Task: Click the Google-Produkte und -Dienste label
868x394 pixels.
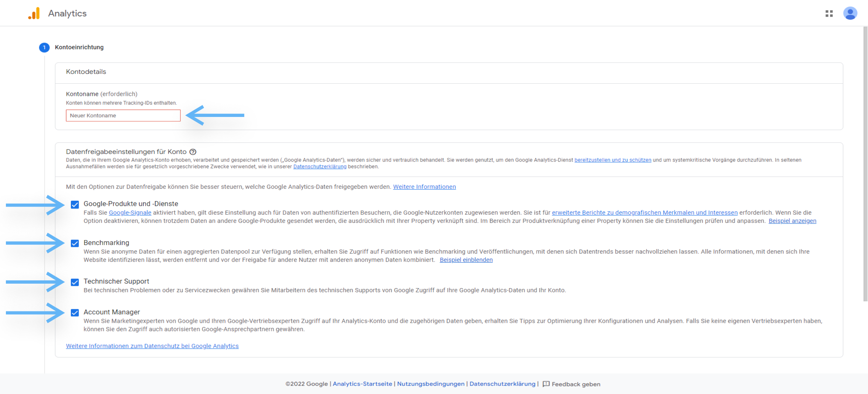Action: click(131, 204)
